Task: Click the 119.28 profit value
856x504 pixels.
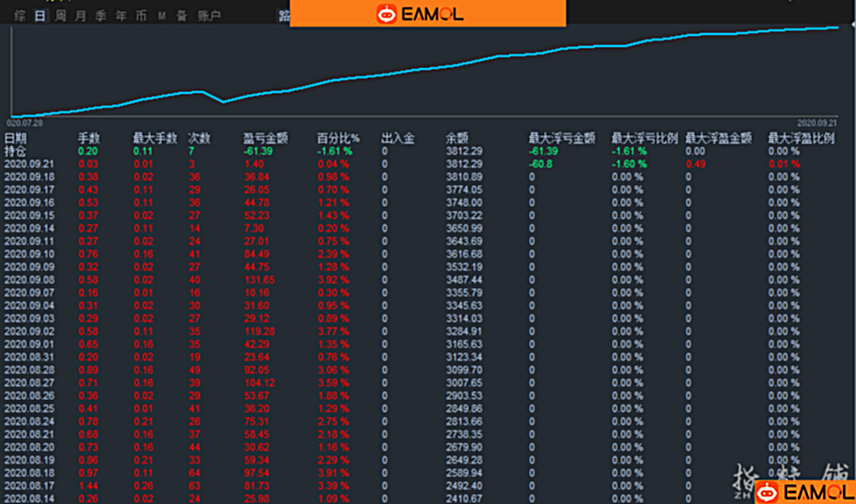Action: (260, 332)
